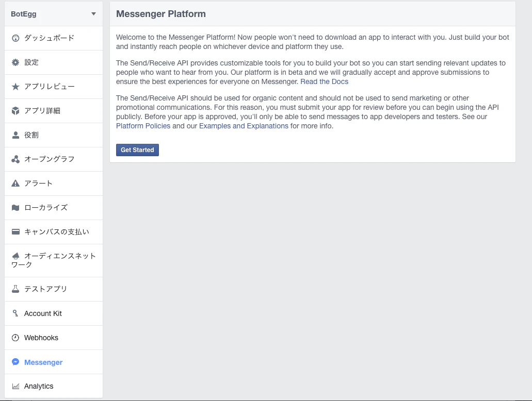Screen dimensions: 532x401
Task: Open アプリレビュー menu item
Action: pos(54,87)
